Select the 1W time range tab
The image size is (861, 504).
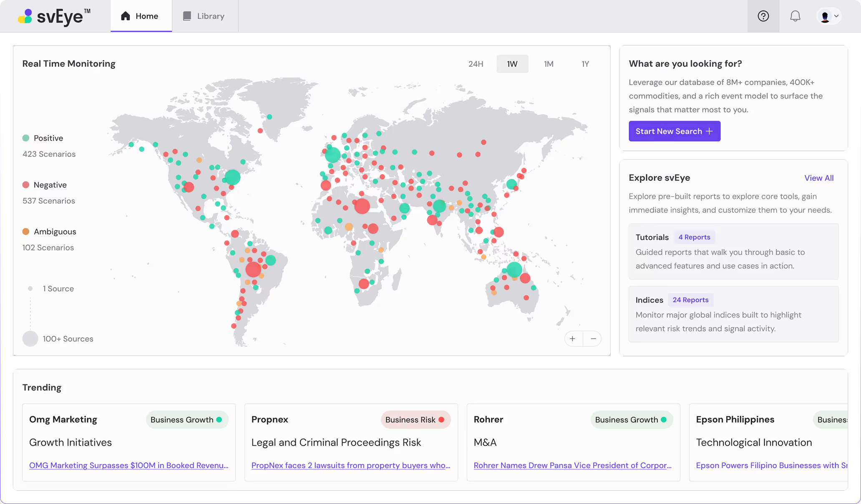(x=512, y=64)
